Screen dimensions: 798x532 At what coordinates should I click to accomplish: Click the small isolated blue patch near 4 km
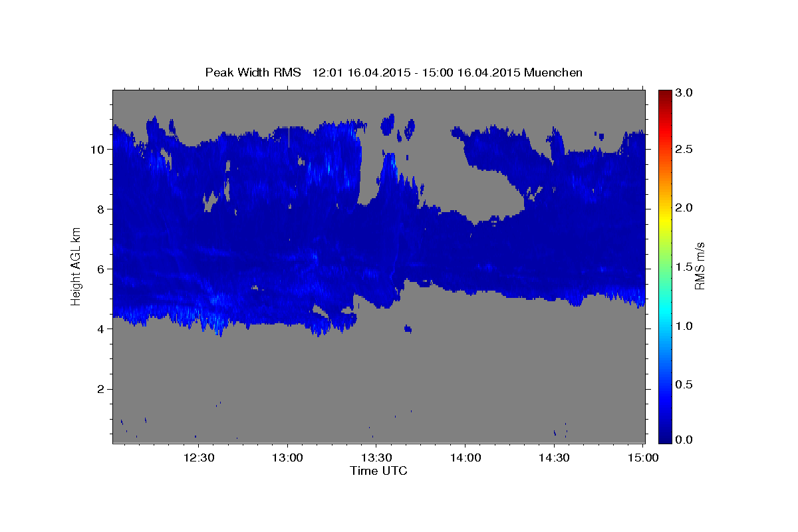coord(408,329)
